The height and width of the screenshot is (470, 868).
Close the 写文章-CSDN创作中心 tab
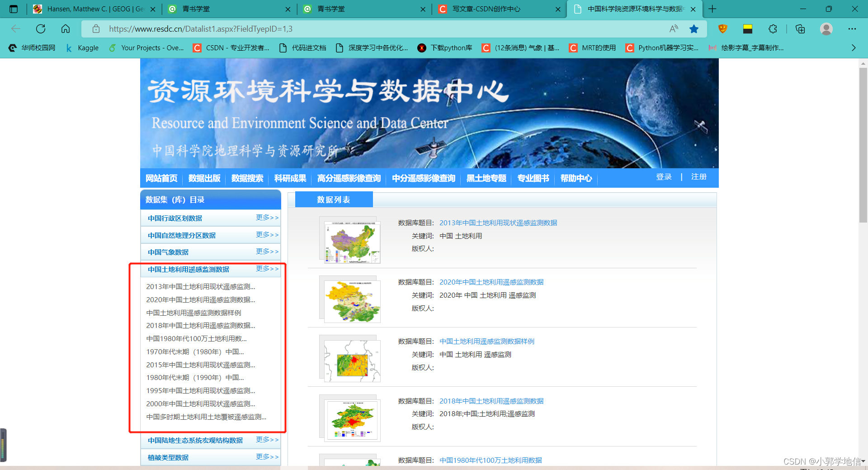[x=558, y=9]
